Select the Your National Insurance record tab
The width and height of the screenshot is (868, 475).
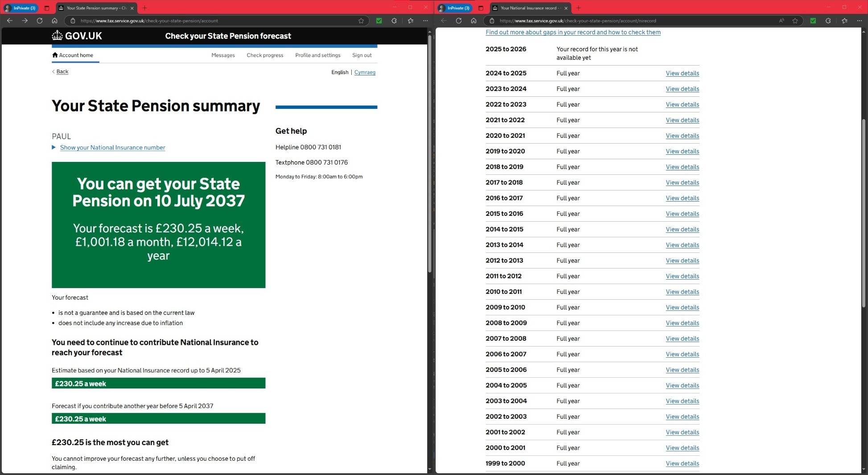point(530,8)
